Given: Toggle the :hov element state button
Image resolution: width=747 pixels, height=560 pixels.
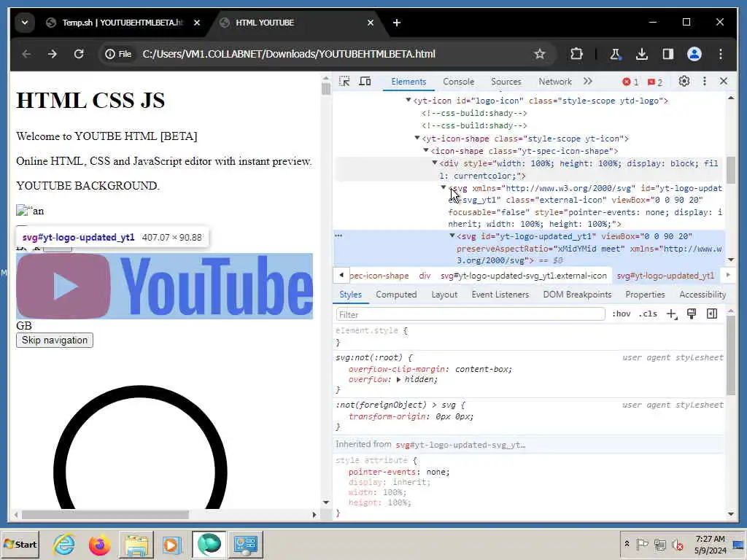Looking at the screenshot, I should coord(622,314).
